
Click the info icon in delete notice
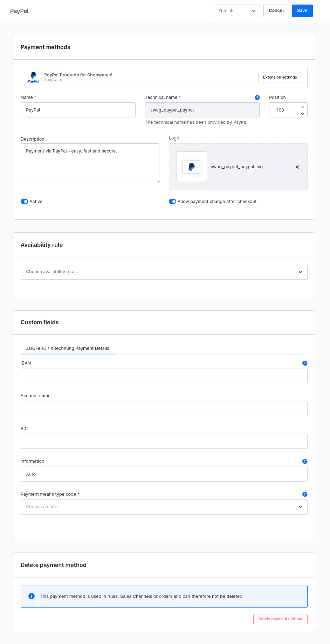32,596
